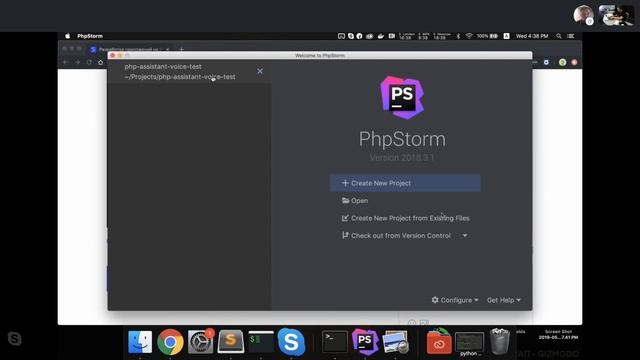Remove php-assistant-voice-test from recent projects

pos(260,71)
